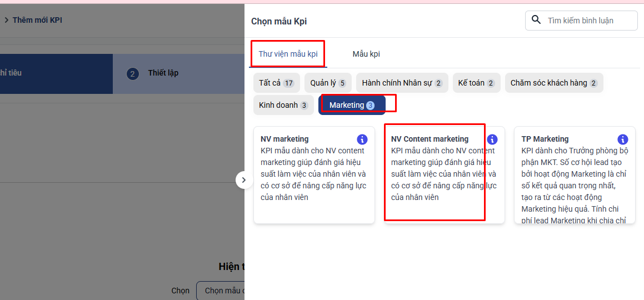This screenshot has width=644, height=300.
Task: Select the Kế toán filter chip
Action: 476,83
